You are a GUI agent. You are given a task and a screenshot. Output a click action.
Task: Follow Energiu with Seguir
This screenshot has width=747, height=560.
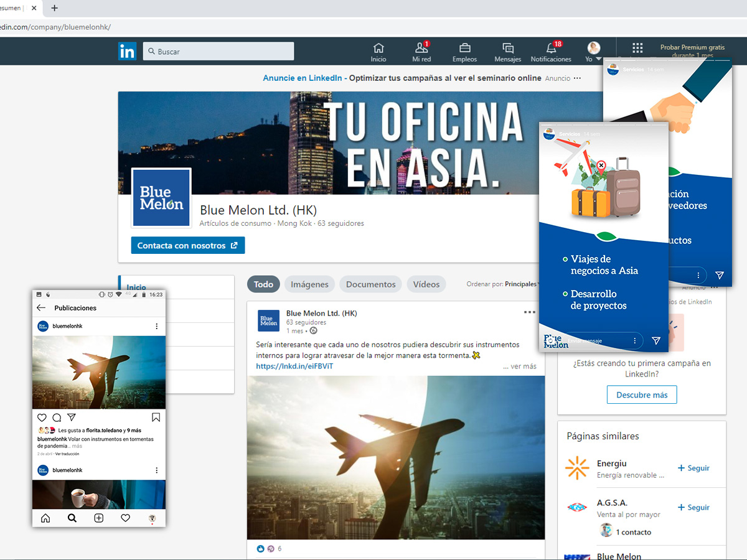click(x=693, y=468)
